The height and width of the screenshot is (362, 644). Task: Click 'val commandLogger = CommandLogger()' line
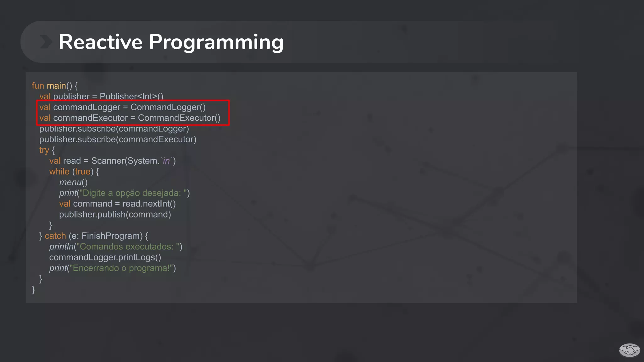(x=122, y=107)
